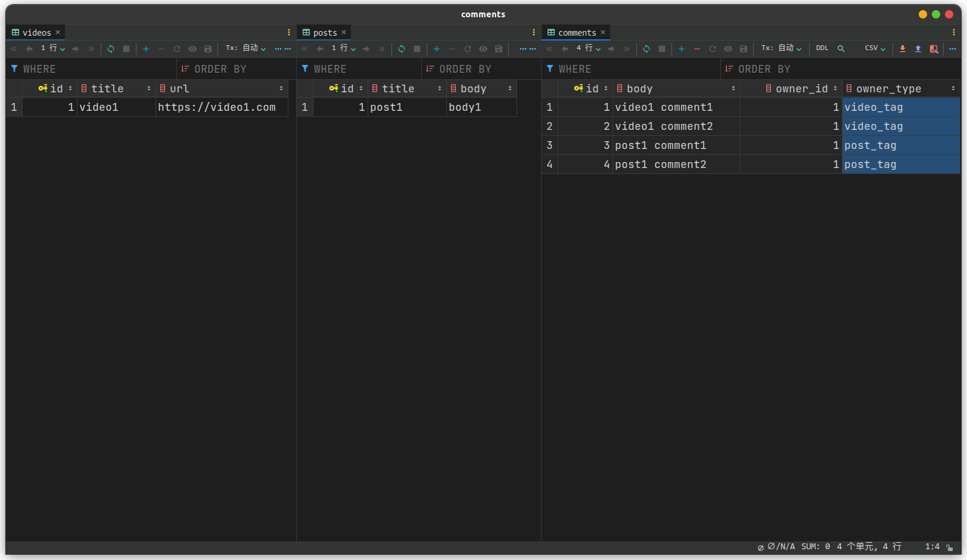Focus the WHERE filter in videos panel
Viewport: 967px width, 560px height.
(x=92, y=69)
